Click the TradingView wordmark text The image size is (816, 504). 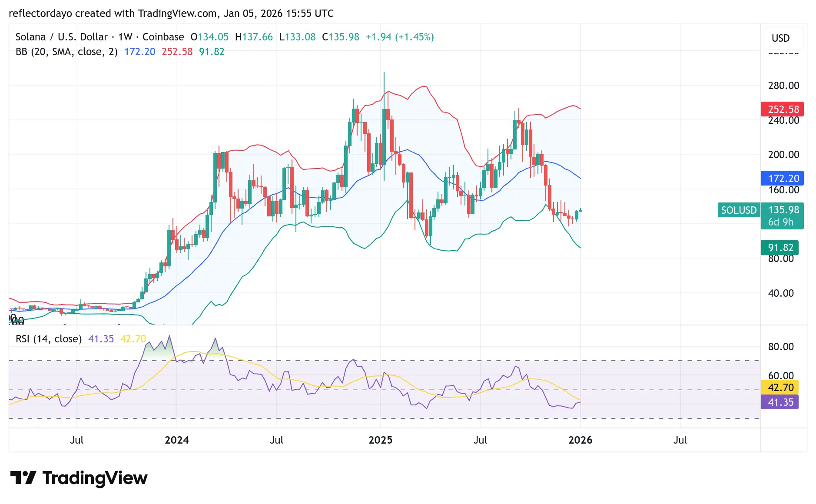coord(95,478)
